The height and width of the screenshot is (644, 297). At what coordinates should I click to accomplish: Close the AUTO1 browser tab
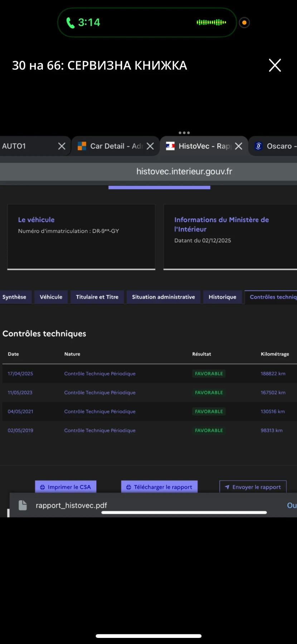coord(62,146)
